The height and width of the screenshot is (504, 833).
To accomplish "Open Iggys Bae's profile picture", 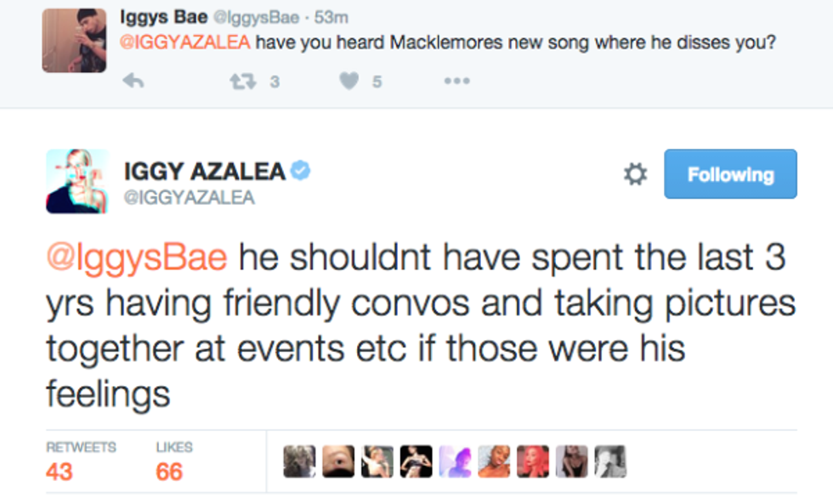I will click(75, 42).
